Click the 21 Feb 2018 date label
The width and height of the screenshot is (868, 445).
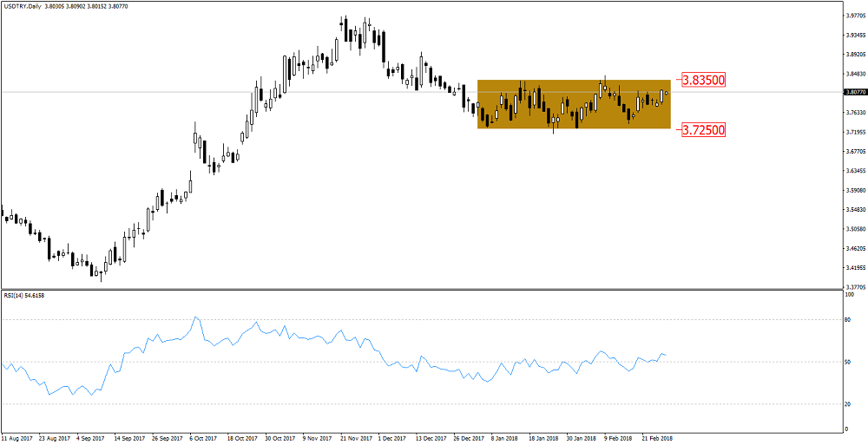pyautogui.click(x=655, y=438)
